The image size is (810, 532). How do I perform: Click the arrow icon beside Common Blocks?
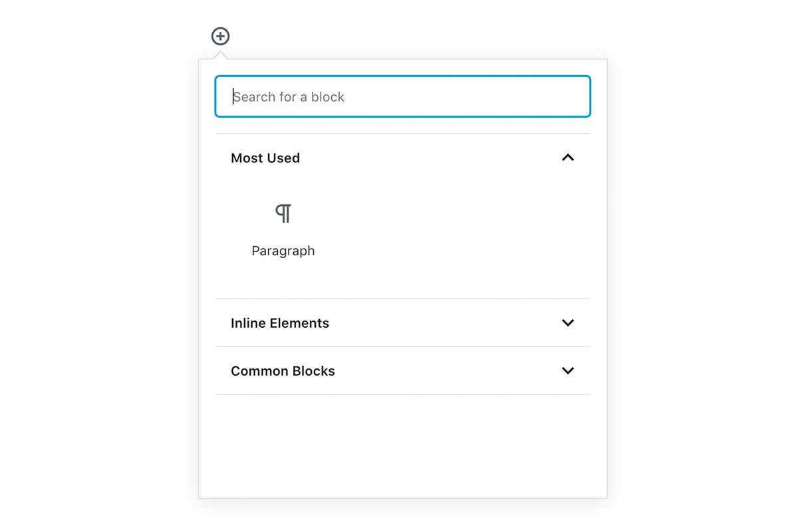[x=568, y=370]
